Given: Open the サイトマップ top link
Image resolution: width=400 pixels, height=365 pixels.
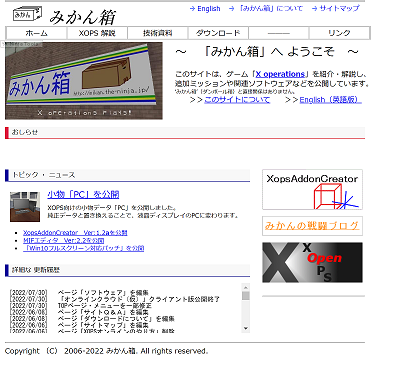Looking at the screenshot, I should 340,9.
